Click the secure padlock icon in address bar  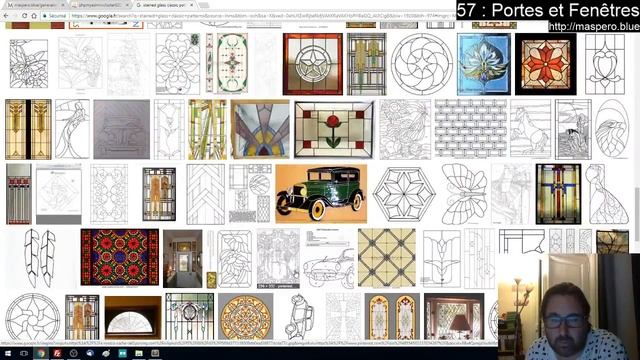45,16
